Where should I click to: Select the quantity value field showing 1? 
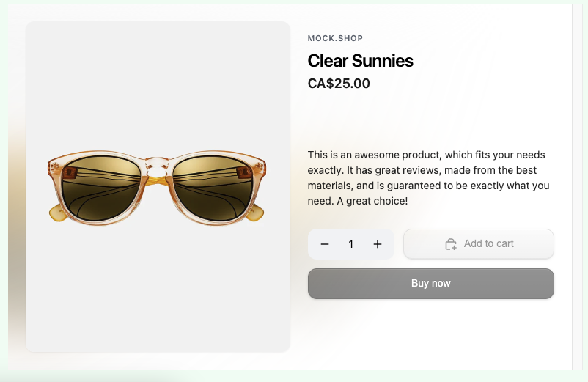pos(351,244)
